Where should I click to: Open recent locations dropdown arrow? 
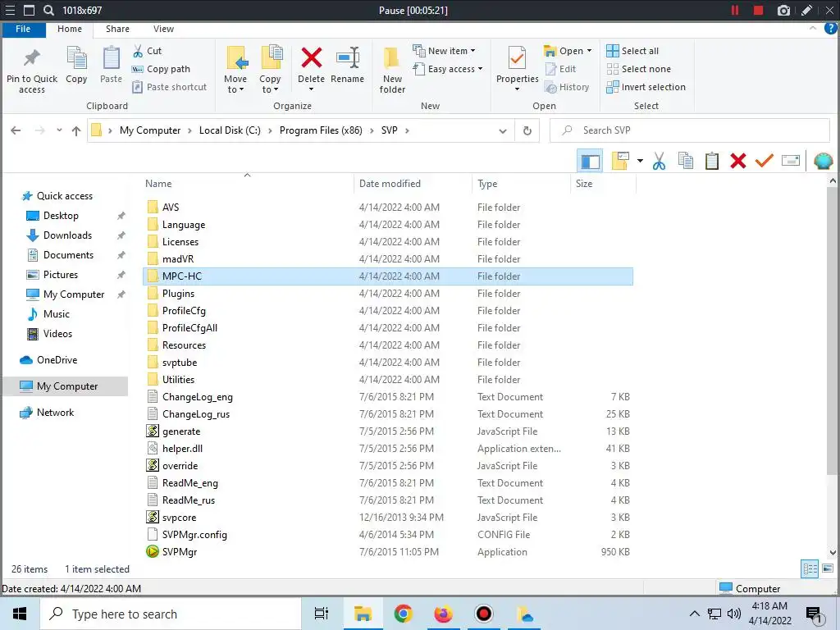59,130
